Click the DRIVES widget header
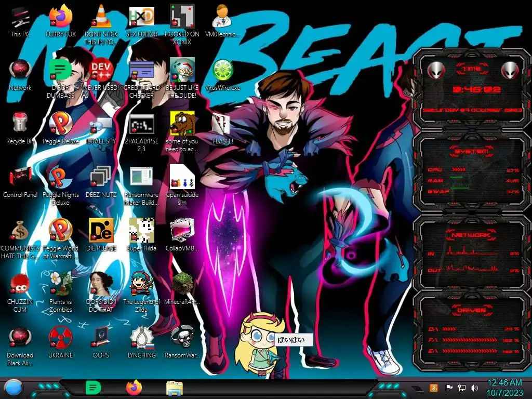The image size is (532, 399). 472,310
